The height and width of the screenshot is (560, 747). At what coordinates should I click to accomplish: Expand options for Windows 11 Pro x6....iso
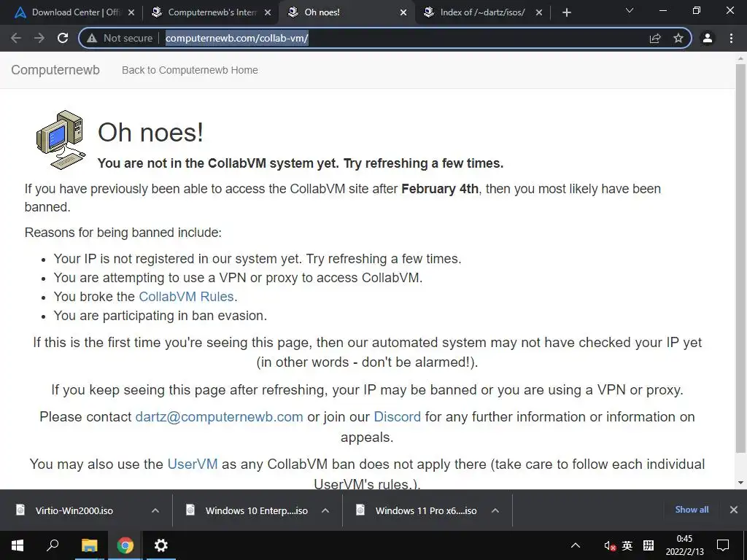coord(495,510)
